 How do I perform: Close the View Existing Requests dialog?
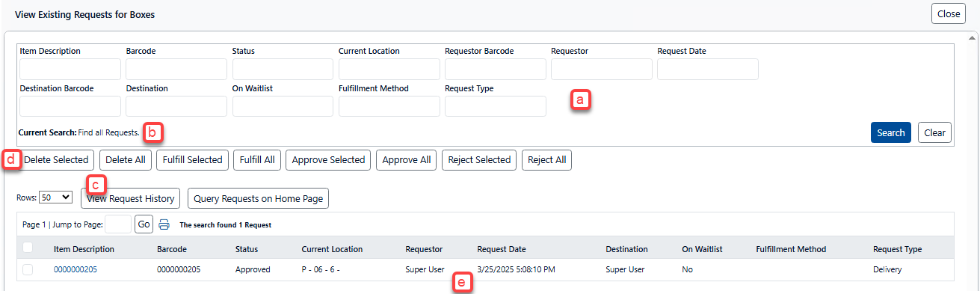pos(949,13)
